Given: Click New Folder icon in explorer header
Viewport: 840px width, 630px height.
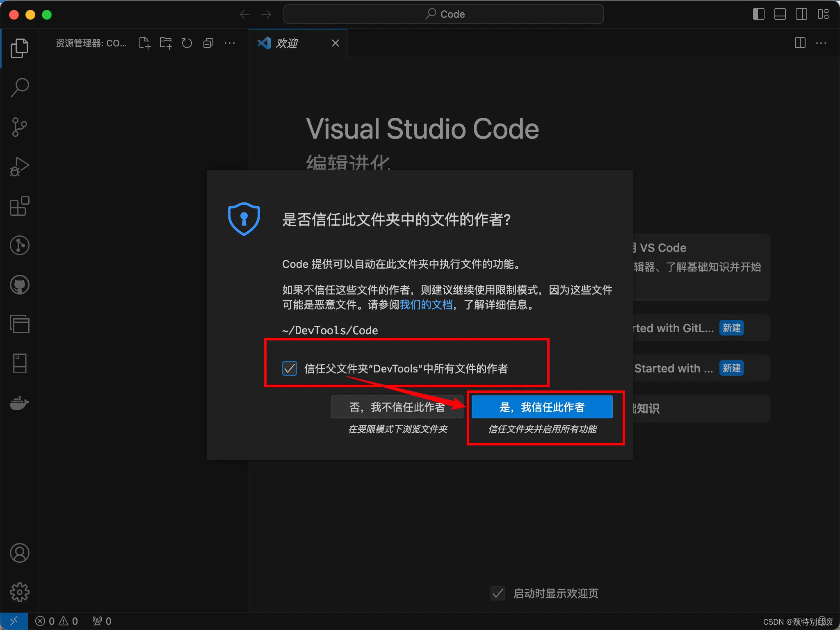Looking at the screenshot, I should click(x=166, y=43).
